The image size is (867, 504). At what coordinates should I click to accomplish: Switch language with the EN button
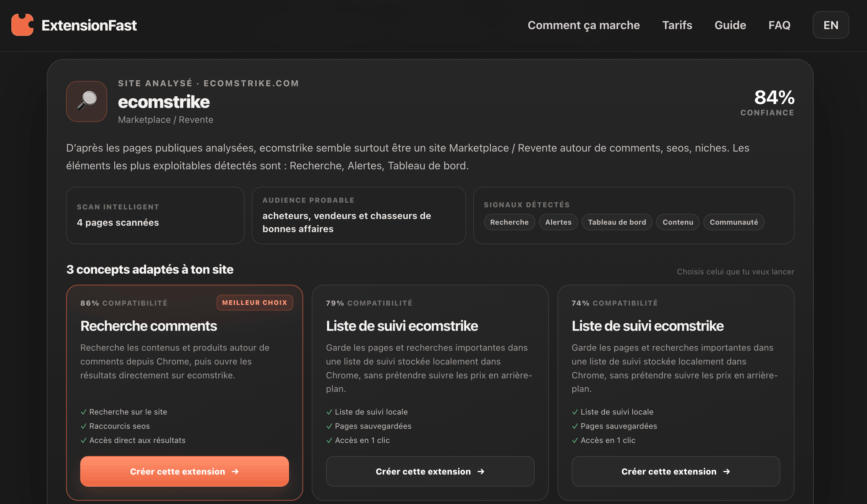coord(831,25)
